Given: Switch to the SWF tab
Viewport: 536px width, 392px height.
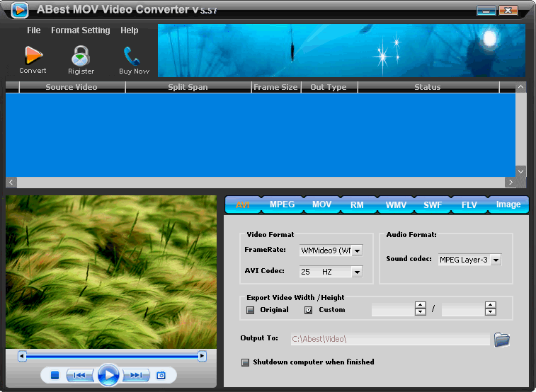Looking at the screenshot, I should pos(433,205).
